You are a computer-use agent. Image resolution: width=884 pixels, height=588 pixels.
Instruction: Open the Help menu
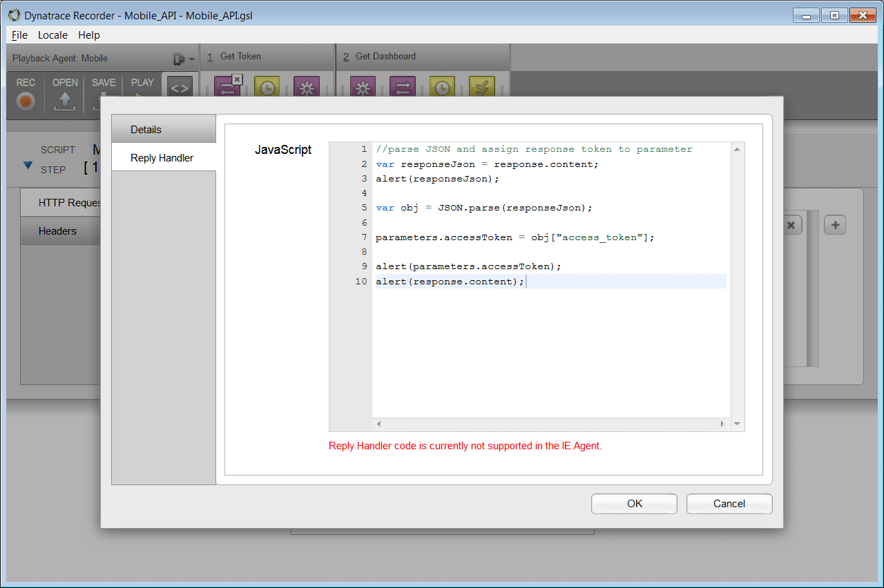(x=88, y=35)
